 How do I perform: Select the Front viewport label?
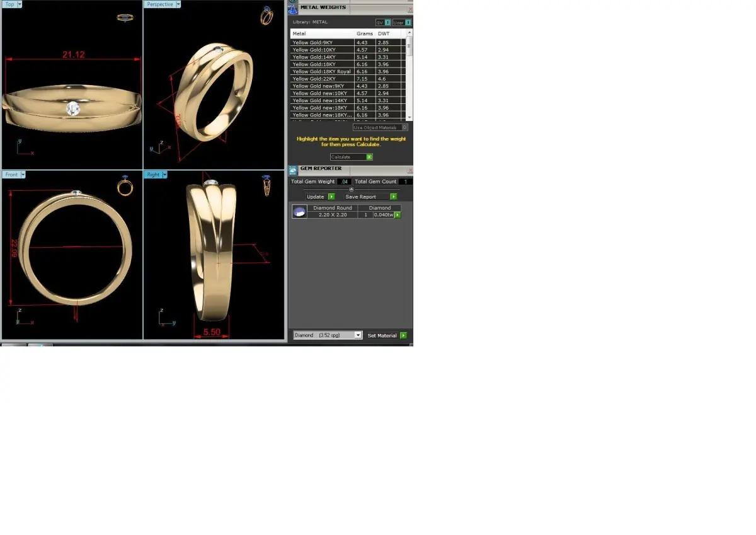tap(11, 175)
